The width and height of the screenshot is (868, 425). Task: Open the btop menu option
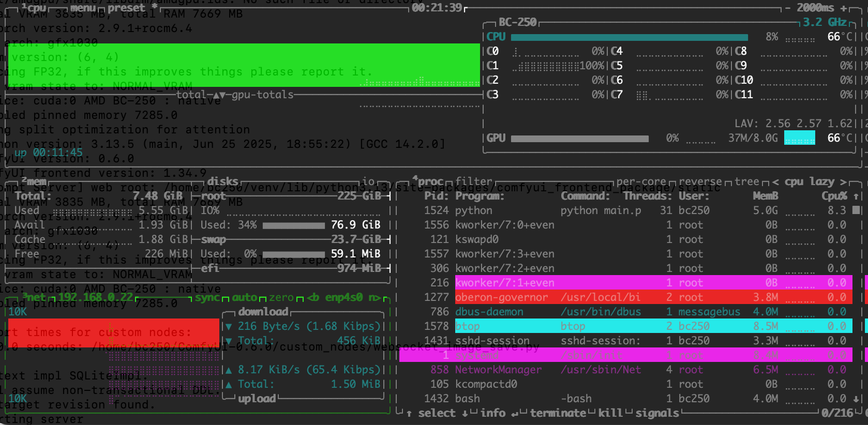(x=83, y=8)
